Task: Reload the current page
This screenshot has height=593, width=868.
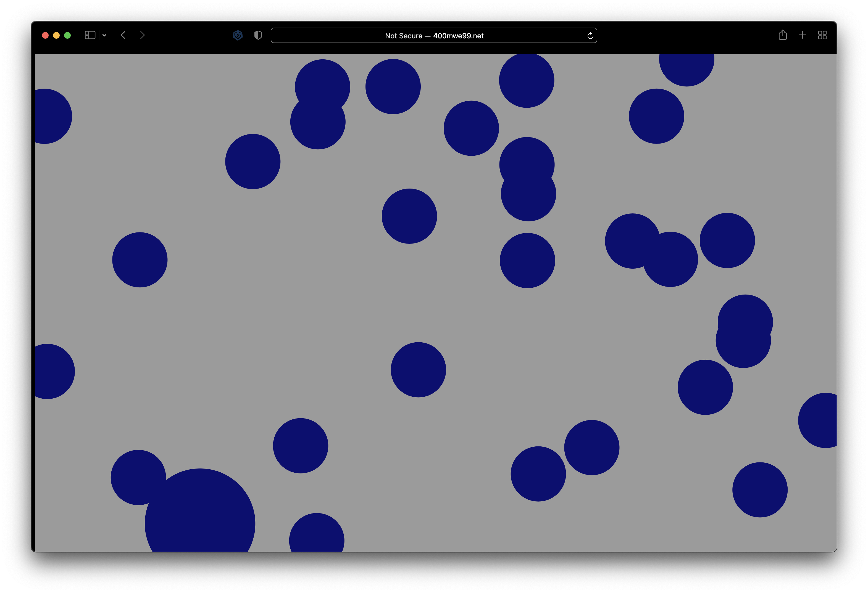Action: (x=590, y=35)
